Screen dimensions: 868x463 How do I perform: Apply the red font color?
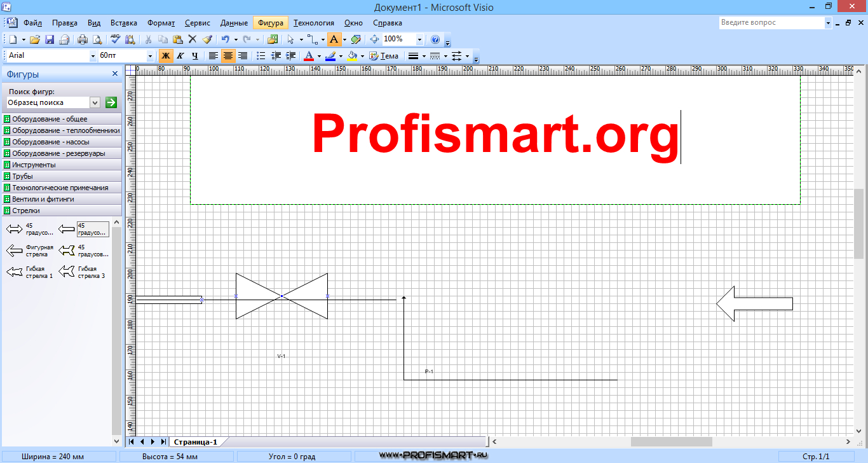(x=309, y=56)
